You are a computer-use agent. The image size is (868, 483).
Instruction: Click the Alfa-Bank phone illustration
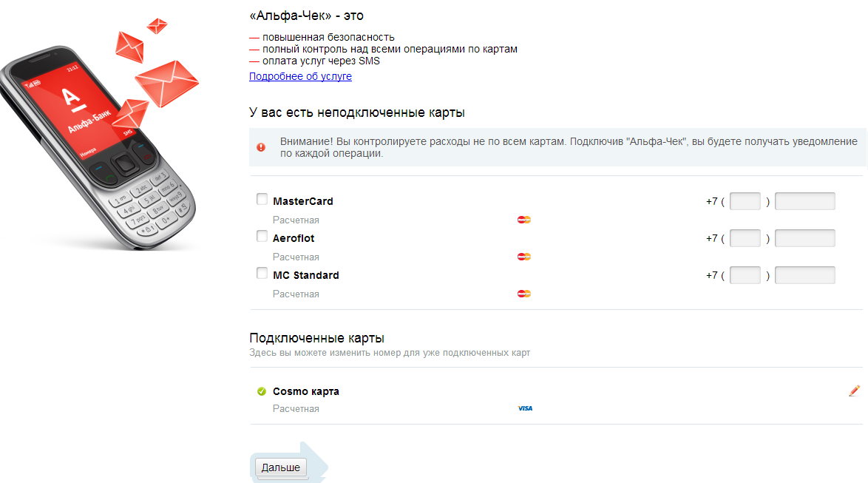tap(100, 135)
